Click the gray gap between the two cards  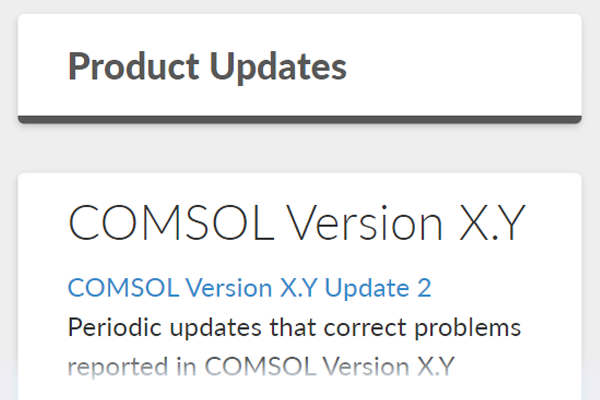coord(299,148)
